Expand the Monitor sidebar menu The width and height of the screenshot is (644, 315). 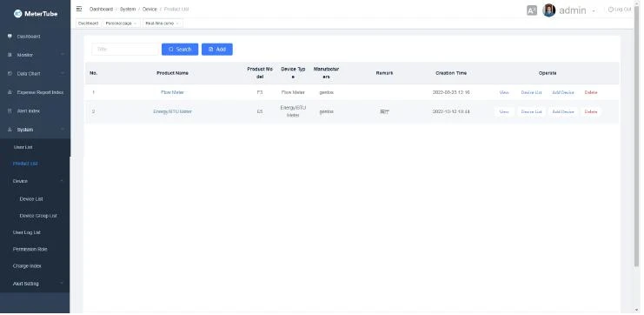click(x=63, y=55)
